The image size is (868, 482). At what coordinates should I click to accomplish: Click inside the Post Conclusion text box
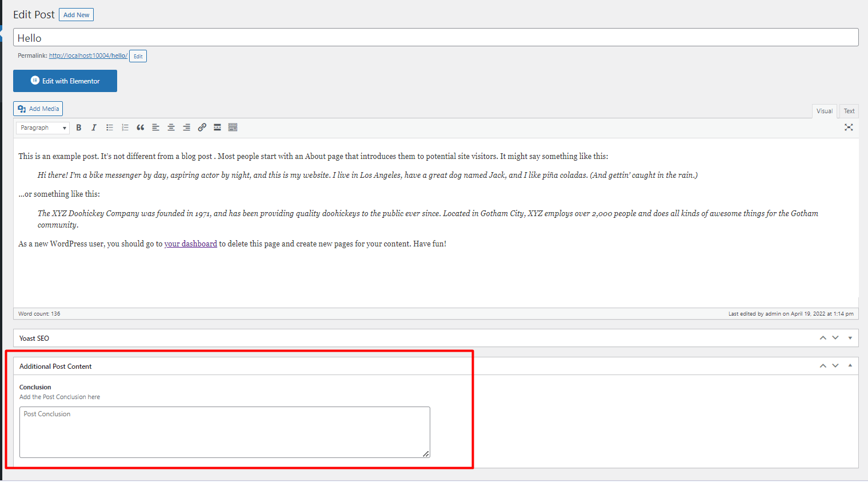224,432
